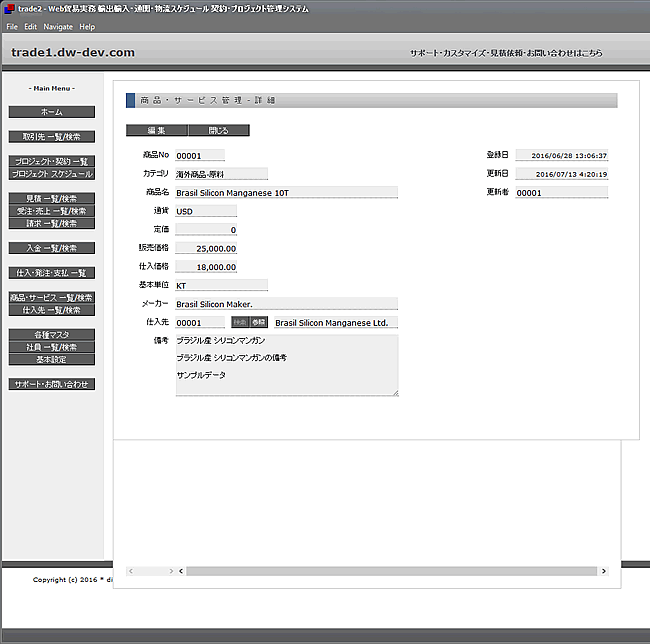This screenshot has height=644, width=650.
Task: Open 請求 一覧/検索
Action: [52, 223]
